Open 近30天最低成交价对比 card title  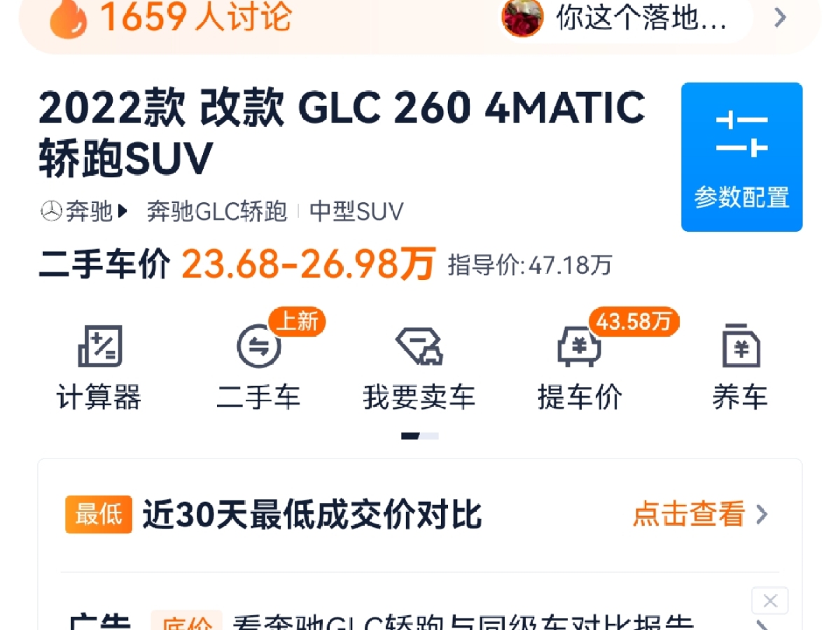pyautogui.click(x=312, y=514)
